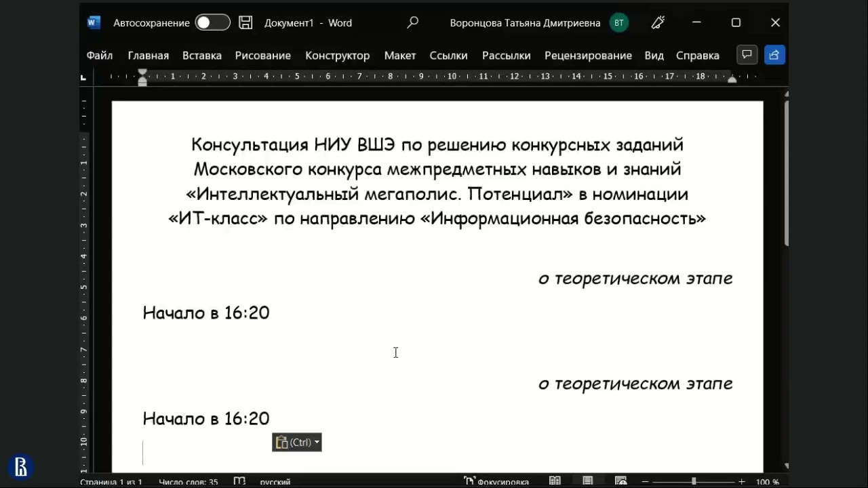
Task: Open the Comments speech bubble button
Action: [747, 55]
